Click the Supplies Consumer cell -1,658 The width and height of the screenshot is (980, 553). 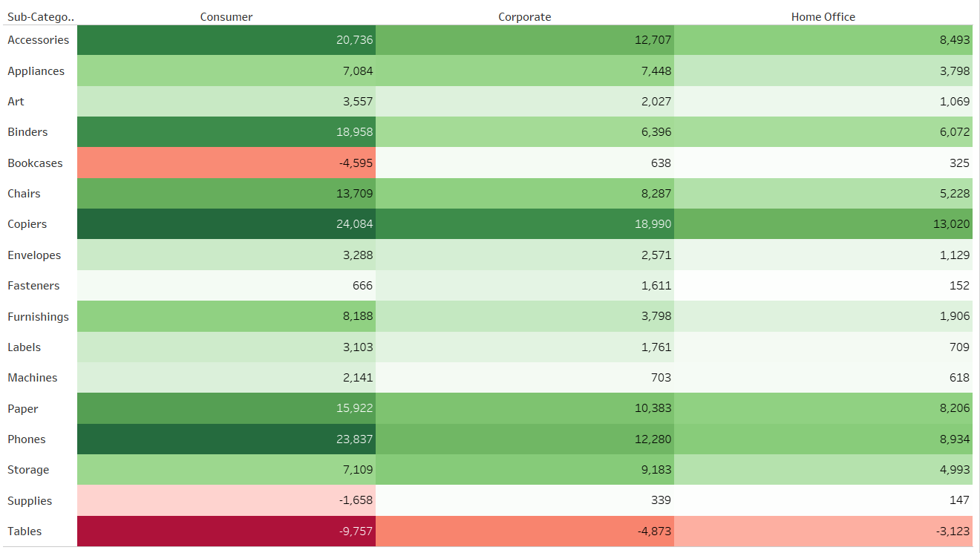pyautogui.click(x=226, y=501)
